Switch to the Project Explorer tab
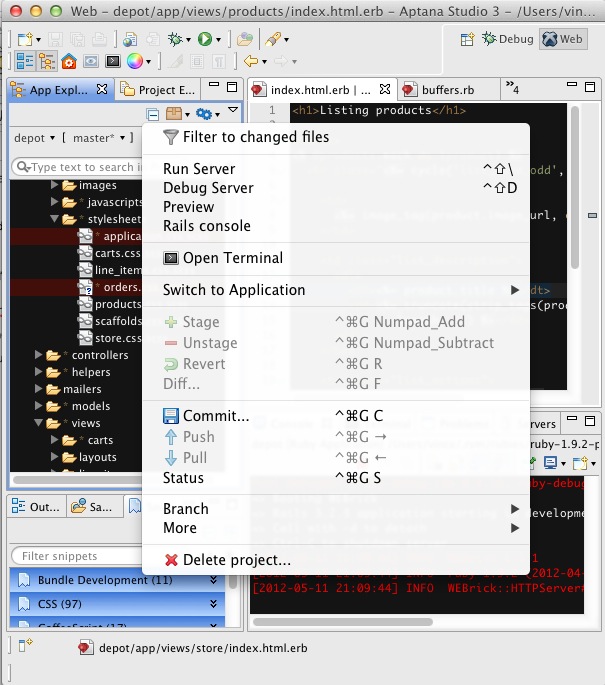The image size is (605, 685). [x=158, y=90]
